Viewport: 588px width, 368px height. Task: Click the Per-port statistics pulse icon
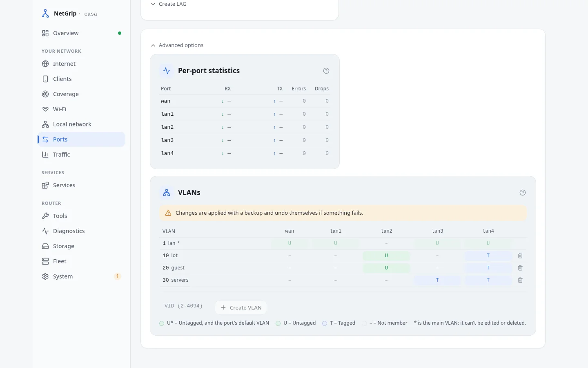point(167,71)
